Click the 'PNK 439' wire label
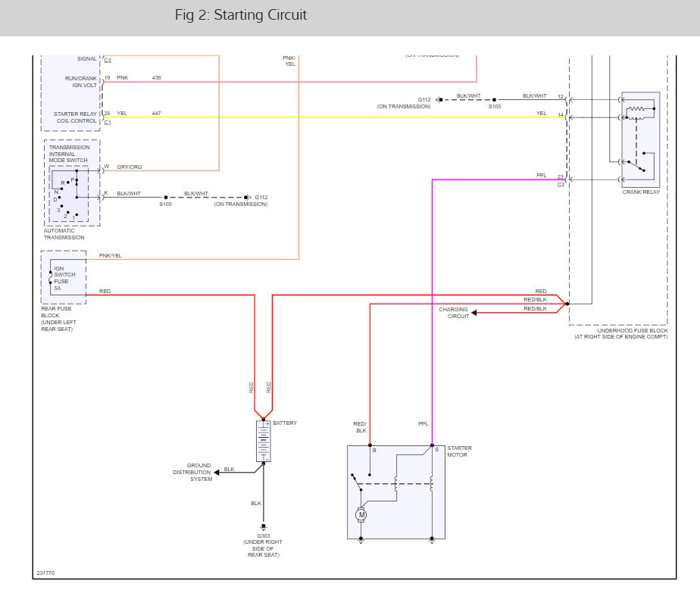This screenshot has width=700, height=612. [x=139, y=78]
